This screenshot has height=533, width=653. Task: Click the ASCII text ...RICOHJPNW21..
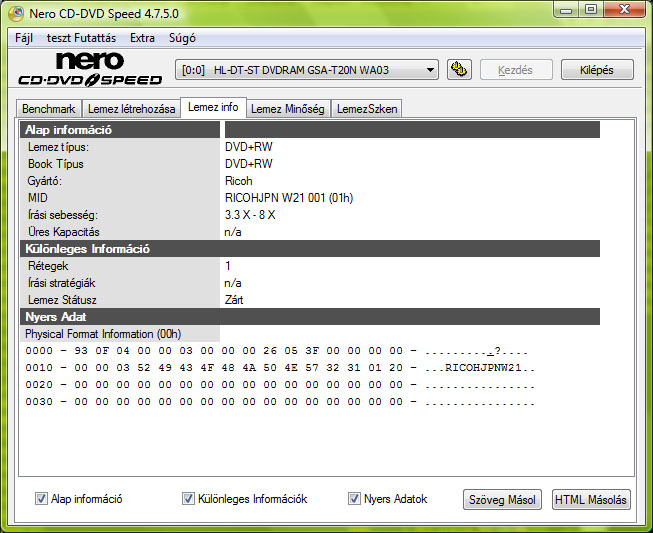[480, 368]
